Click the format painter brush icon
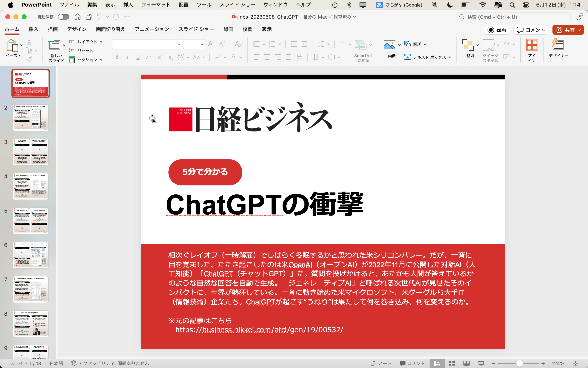Viewport: 588px width, 368px height. (x=29, y=59)
